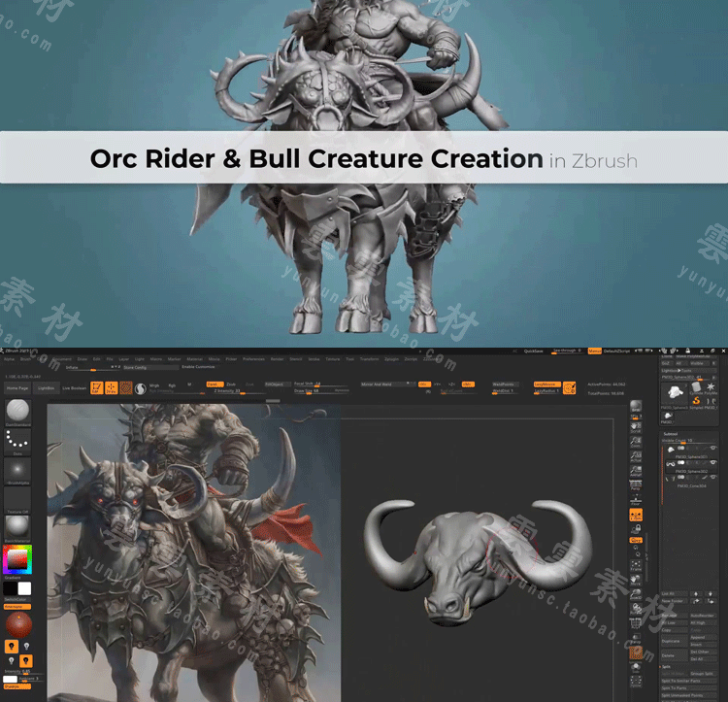Open the Home Page button
The width and height of the screenshot is (728, 702).
17,388
